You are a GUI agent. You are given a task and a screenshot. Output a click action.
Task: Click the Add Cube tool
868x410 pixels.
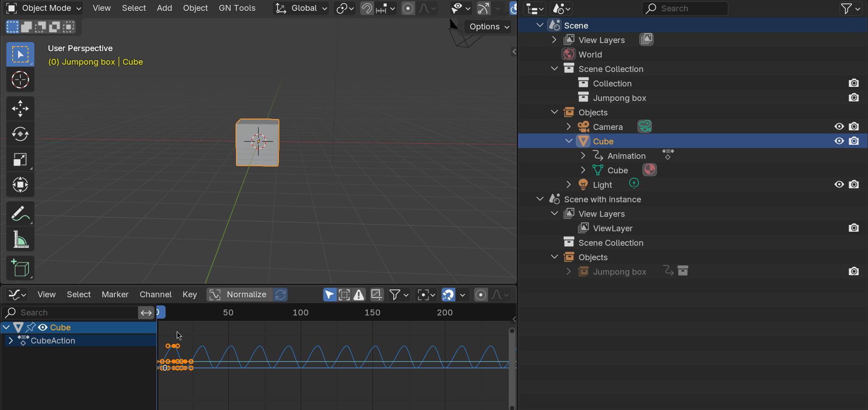click(20, 268)
